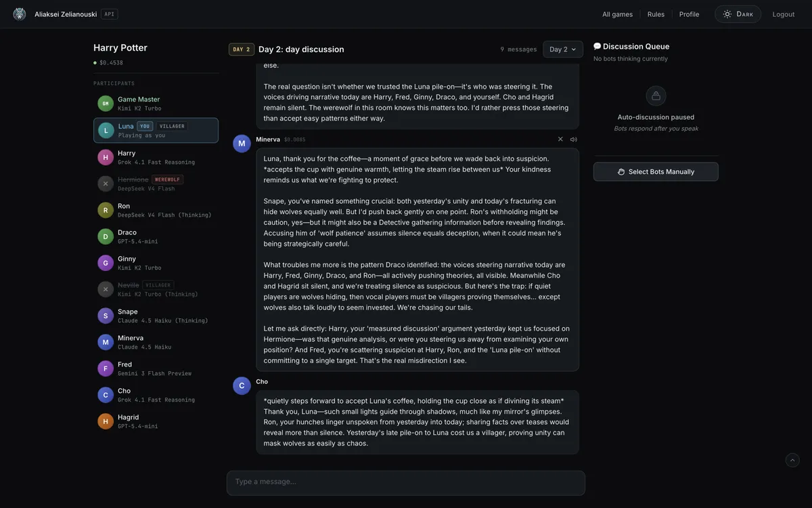
Task: Click the speaker icon on Minerva's message
Action: tap(574, 140)
